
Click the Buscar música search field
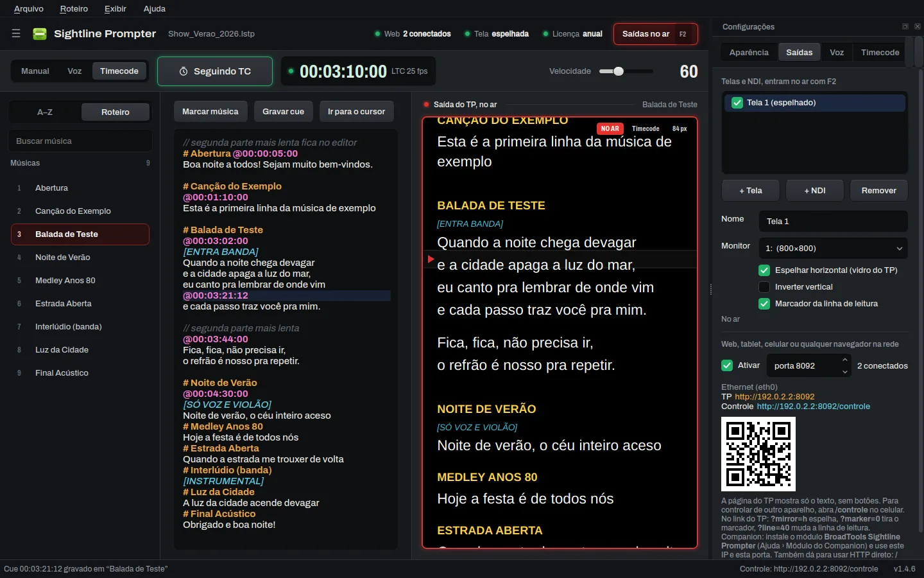pos(80,141)
